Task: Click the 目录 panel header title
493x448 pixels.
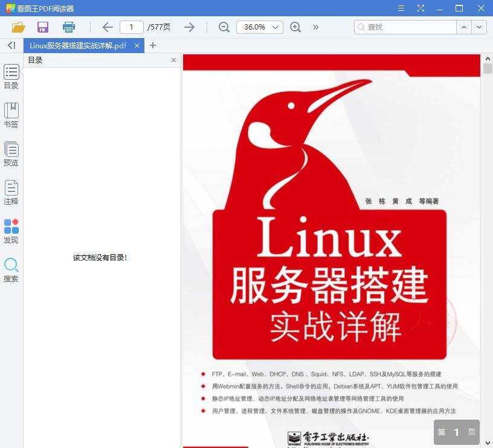Action: click(35, 60)
